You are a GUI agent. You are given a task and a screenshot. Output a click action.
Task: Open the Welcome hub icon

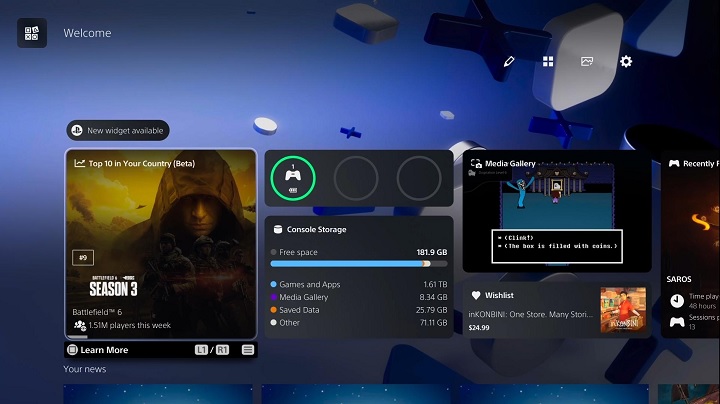click(x=32, y=33)
